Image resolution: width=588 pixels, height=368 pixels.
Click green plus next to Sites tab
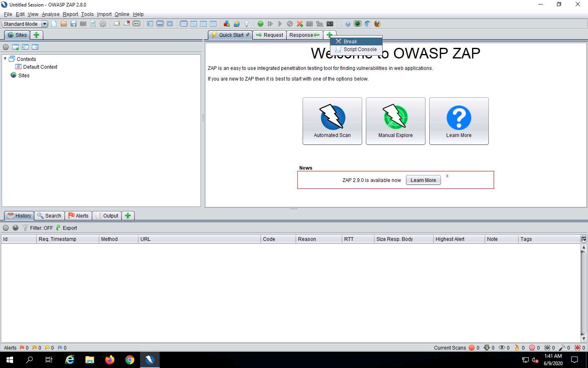[x=36, y=35]
